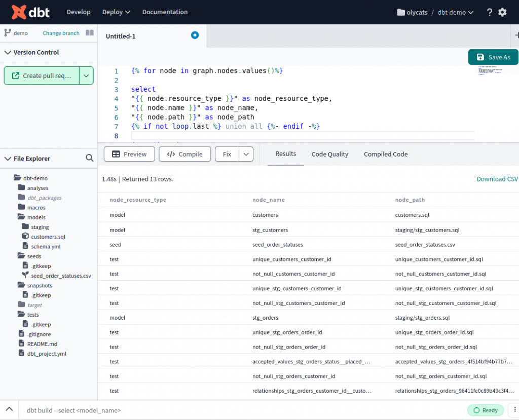Open the Develop menu
This screenshot has width=519, height=420.
tap(79, 12)
